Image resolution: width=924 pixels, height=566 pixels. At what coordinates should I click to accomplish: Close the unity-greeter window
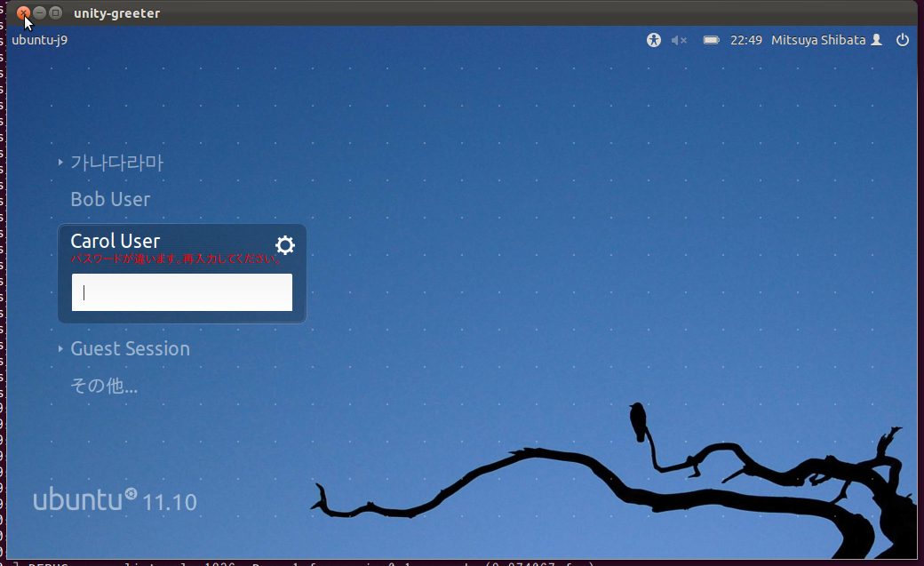pyautogui.click(x=23, y=12)
